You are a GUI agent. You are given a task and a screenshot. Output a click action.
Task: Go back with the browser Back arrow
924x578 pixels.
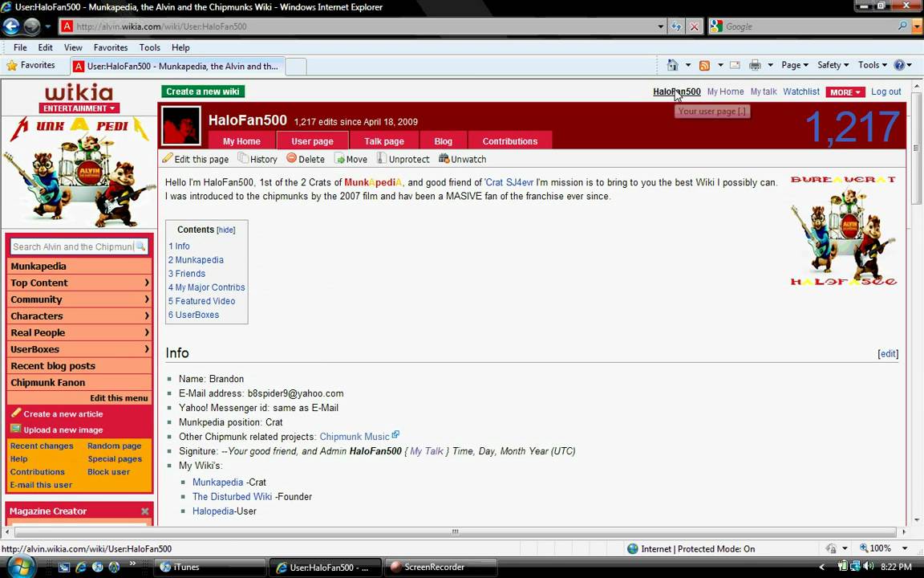pyautogui.click(x=11, y=26)
